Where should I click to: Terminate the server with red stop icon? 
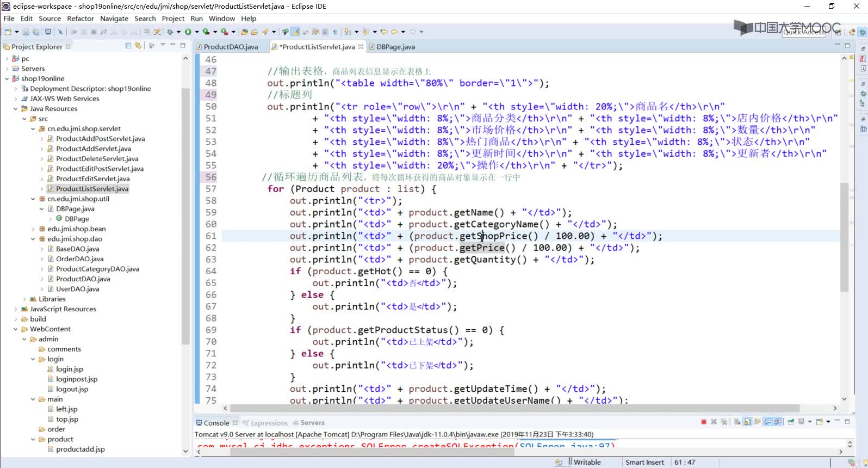point(704,422)
